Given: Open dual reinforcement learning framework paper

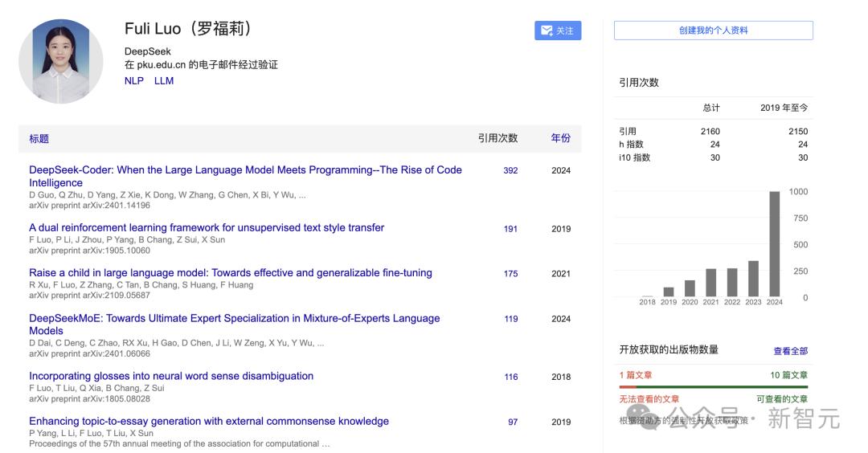Looking at the screenshot, I should click(x=207, y=228).
